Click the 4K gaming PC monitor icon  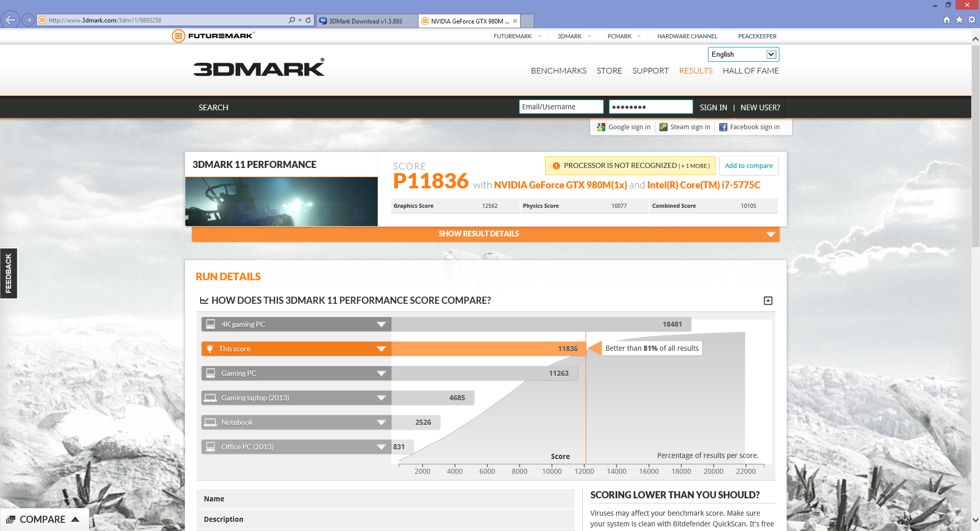210,324
